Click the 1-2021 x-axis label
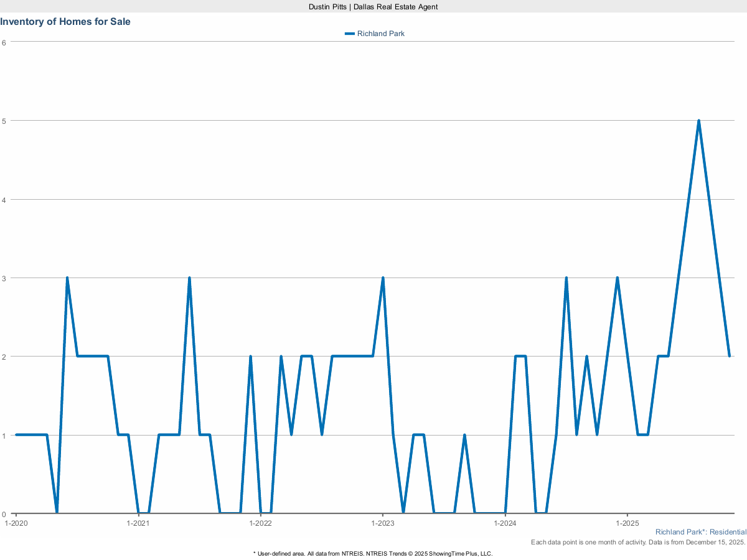The height and width of the screenshot is (560, 747). pyautogui.click(x=138, y=523)
